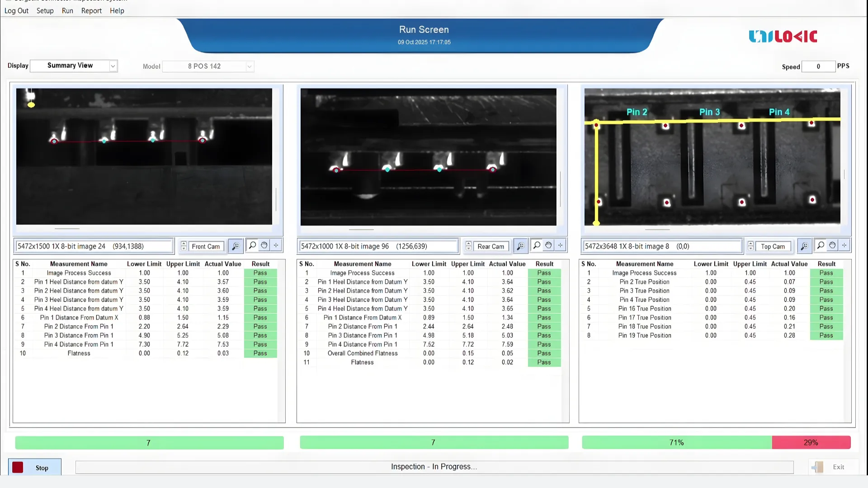Viewport: 868px width, 488px height.
Task: Select the Front Cam hand pan tool
Action: (x=264, y=245)
